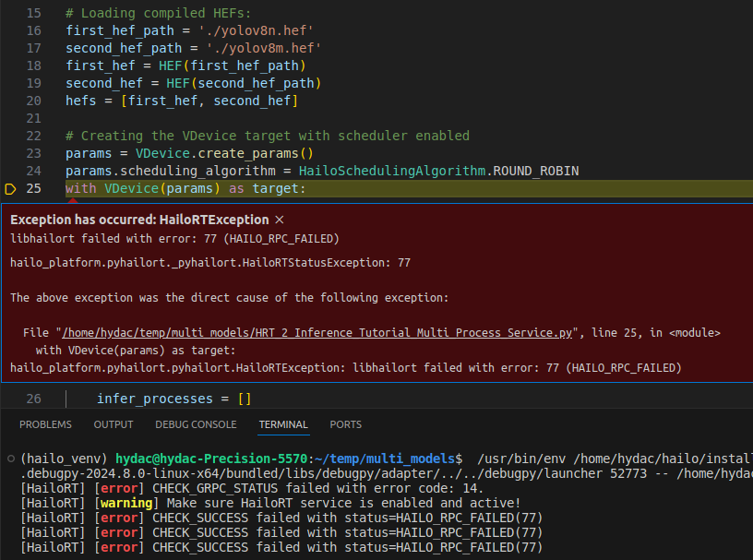Switch to the PROBLEMS panel tab

point(45,424)
